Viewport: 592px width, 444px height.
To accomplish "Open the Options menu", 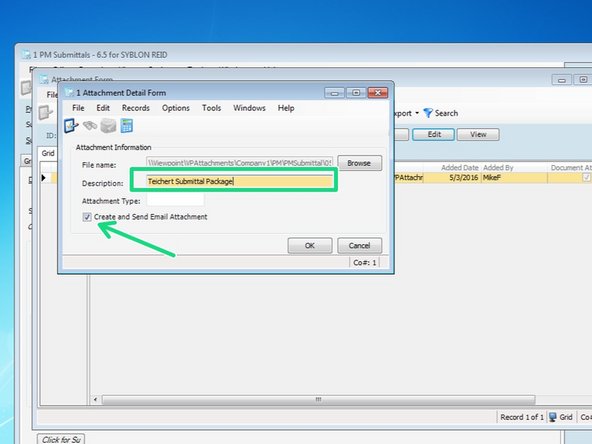I will 176,108.
